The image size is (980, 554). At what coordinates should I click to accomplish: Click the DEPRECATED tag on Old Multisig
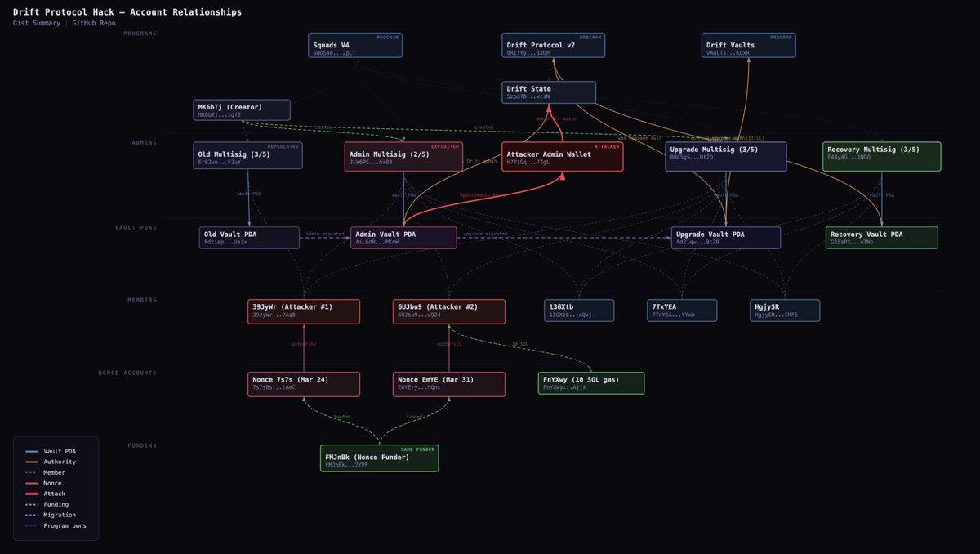tap(283, 146)
